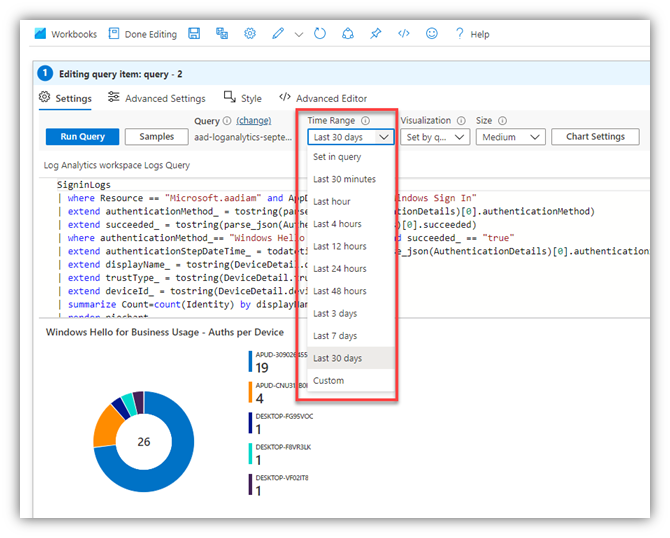Click the SigninLogs line in the query editor
This screenshot has height=538, width=670.
[x=84, y=185]
